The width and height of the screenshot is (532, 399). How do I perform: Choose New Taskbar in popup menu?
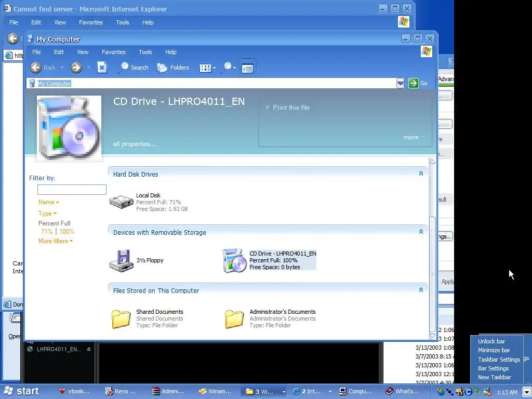tap(495, 377)
